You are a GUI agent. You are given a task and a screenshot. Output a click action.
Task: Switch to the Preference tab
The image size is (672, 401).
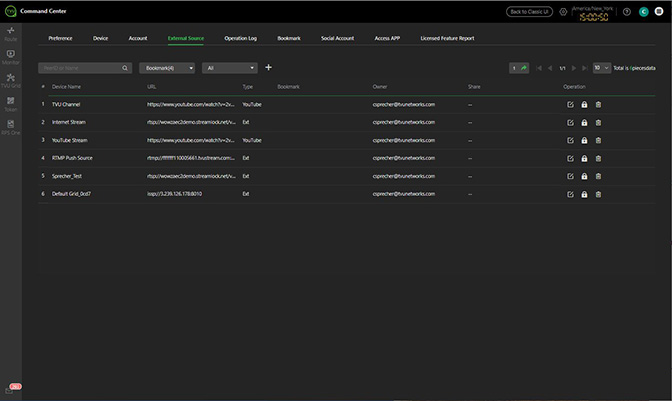(60, 38)
